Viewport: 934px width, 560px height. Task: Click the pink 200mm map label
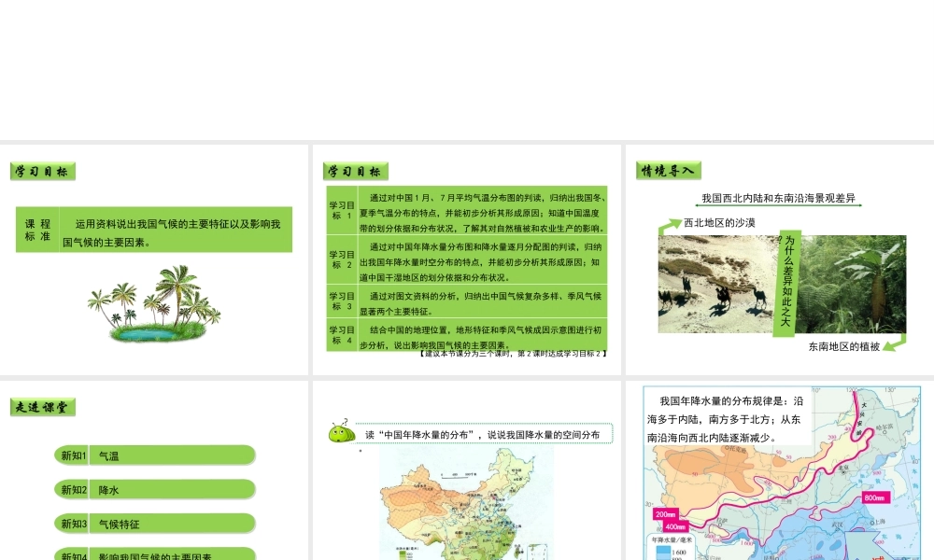(x=665, y=514)
